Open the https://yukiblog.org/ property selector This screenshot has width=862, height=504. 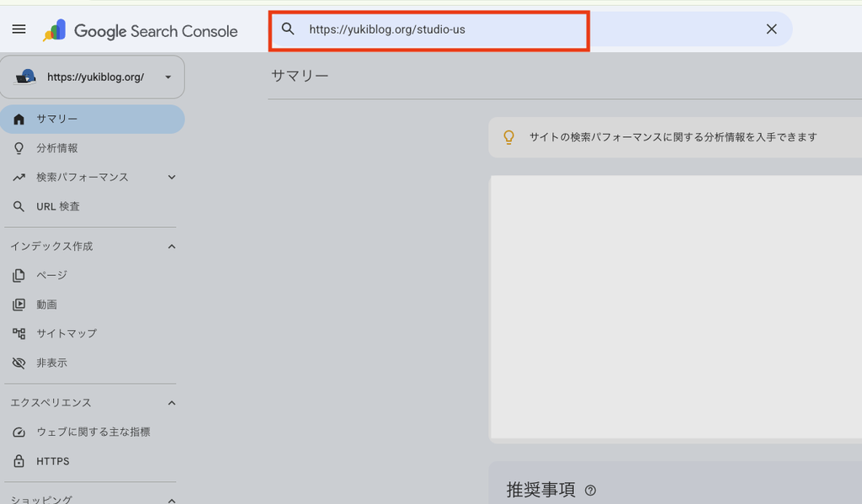[93, 77]
